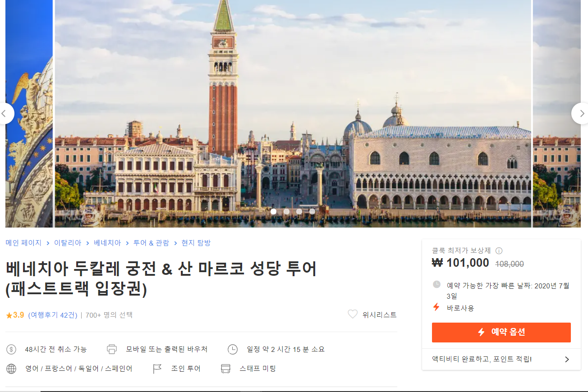Open the 이탈리아 breadcrumb link

point(68,243)
